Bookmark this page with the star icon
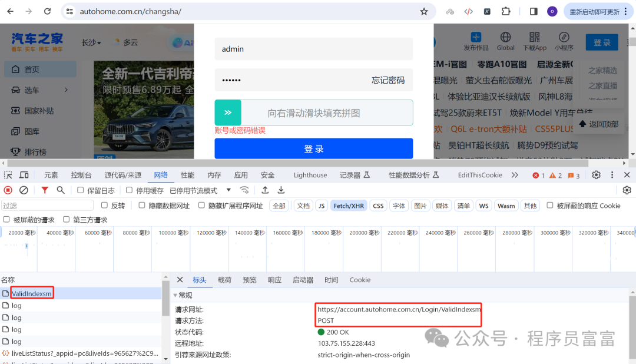Viewport: 636px width, 364px height. [424, 11]
